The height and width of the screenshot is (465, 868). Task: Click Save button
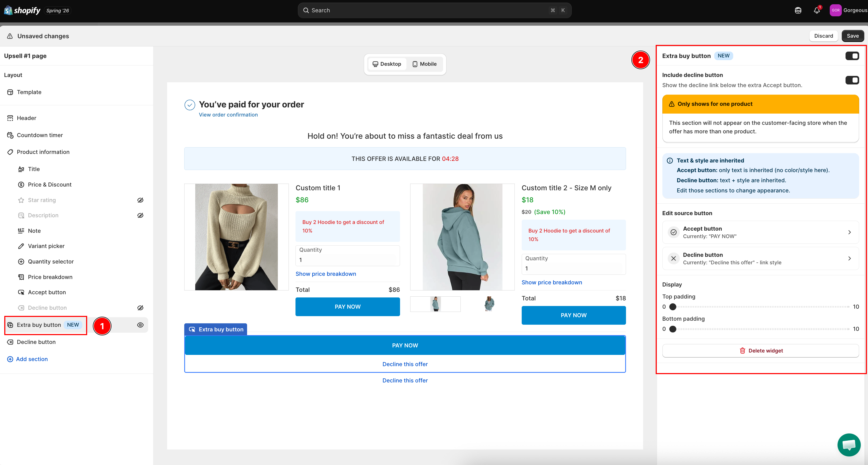pyautogui.click(x=852, y=36)
